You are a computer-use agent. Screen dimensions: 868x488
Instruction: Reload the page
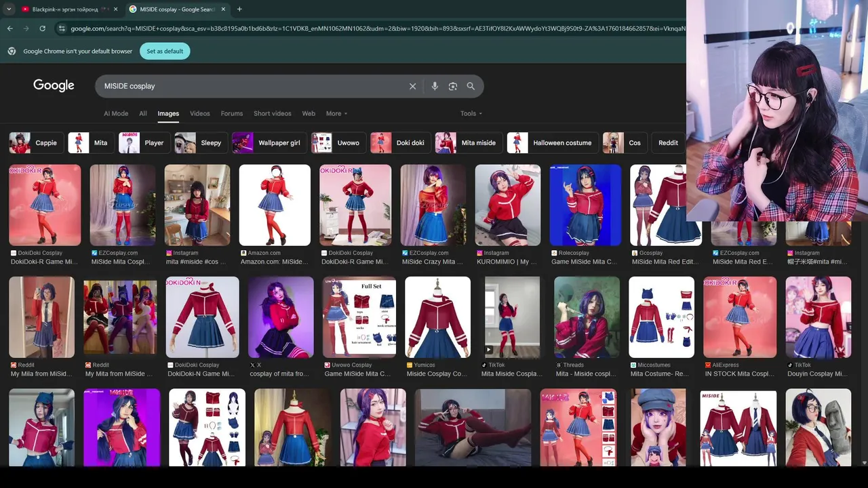42,28
